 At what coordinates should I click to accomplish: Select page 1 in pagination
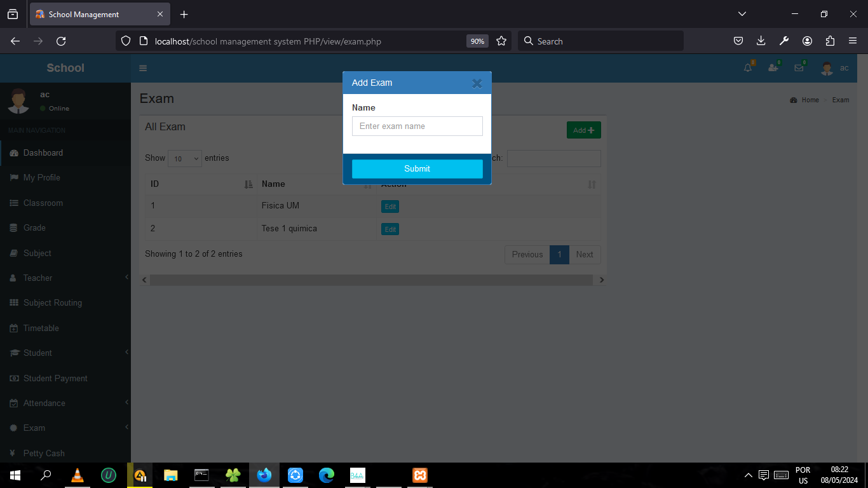pos(559,255)
